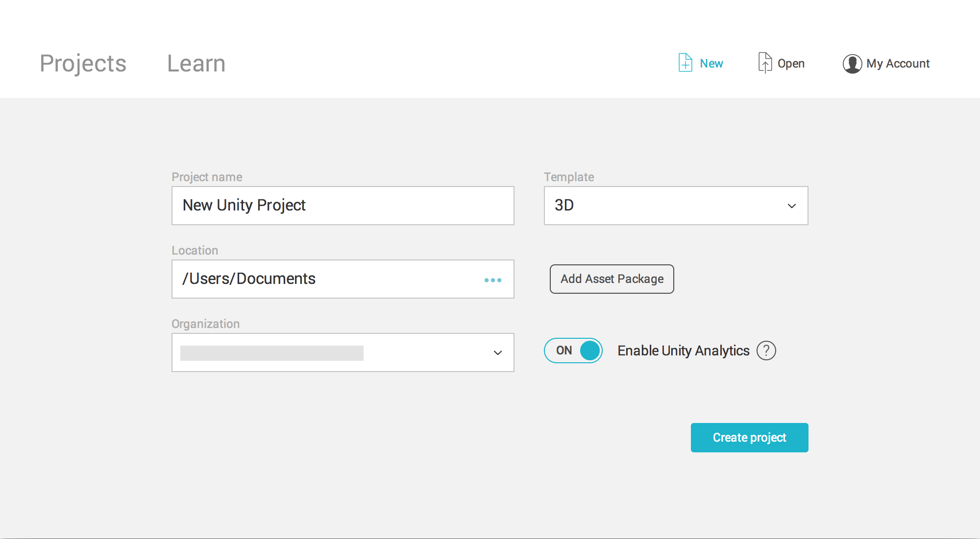Select 3D from Template dropdown

(x=676, y=206)
